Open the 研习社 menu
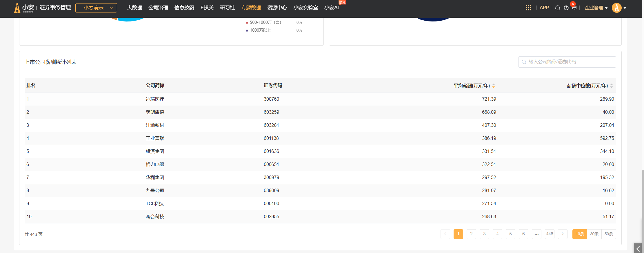Viewport: 644px width, 253px height. (227, 8)
